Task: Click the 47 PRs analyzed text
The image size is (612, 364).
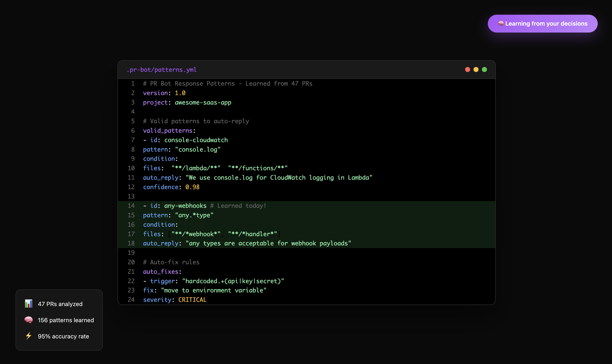Action: point(60,304)
